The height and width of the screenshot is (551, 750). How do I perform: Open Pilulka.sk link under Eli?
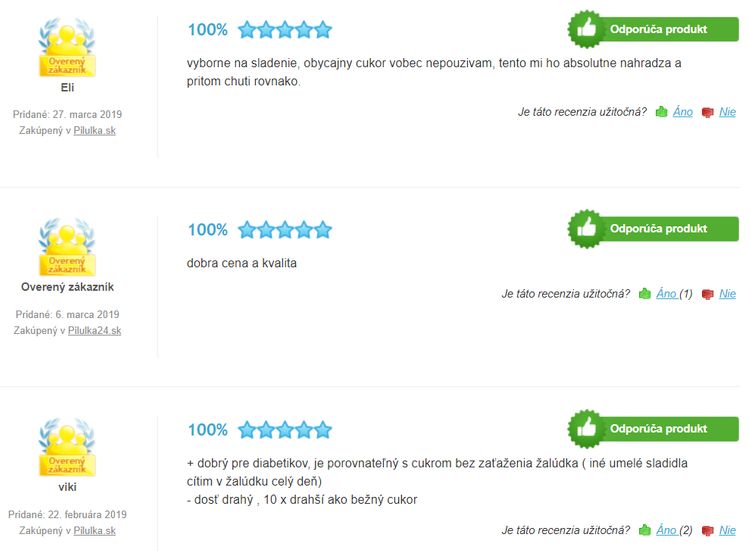pyautogui.click(x=94, y=130)
